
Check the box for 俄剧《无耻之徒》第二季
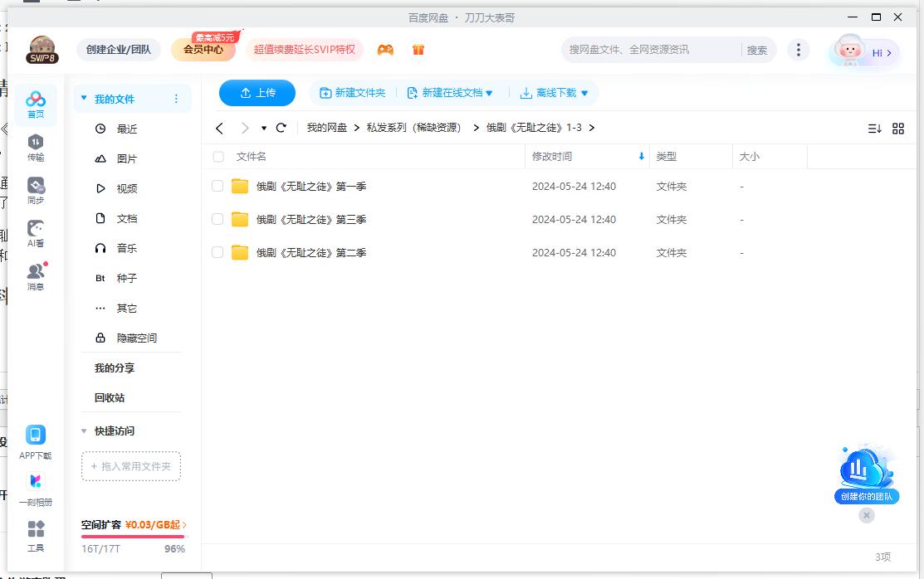[218, 252]
